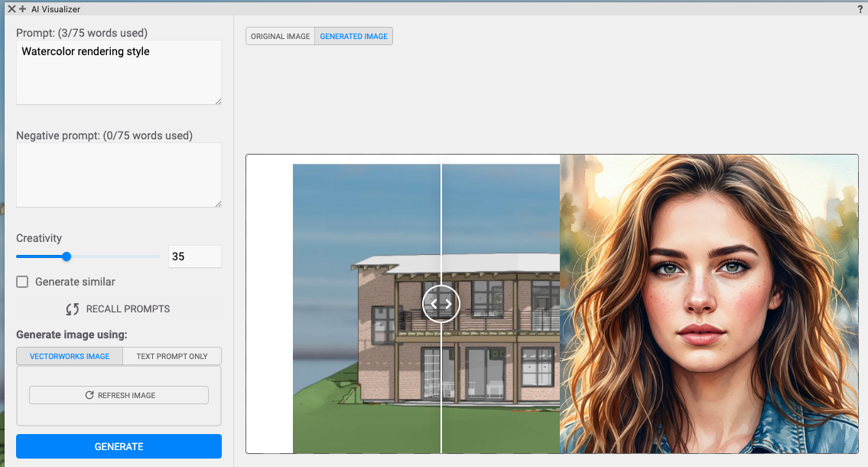Select the Generated Image view tab
868x467 pixels.
353,37
